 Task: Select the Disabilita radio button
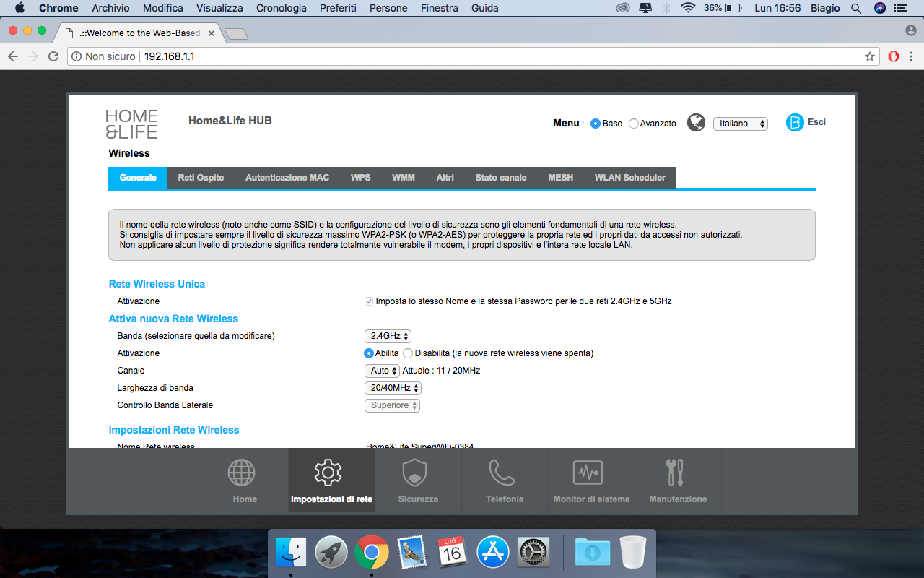pyautogui.click(x=408, y=353)
